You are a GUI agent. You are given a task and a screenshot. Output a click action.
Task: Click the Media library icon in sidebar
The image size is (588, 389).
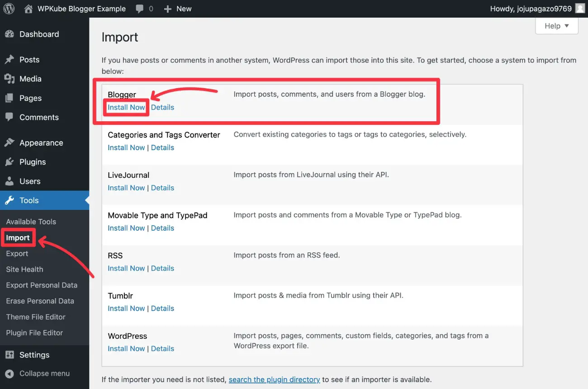[9, 79]
